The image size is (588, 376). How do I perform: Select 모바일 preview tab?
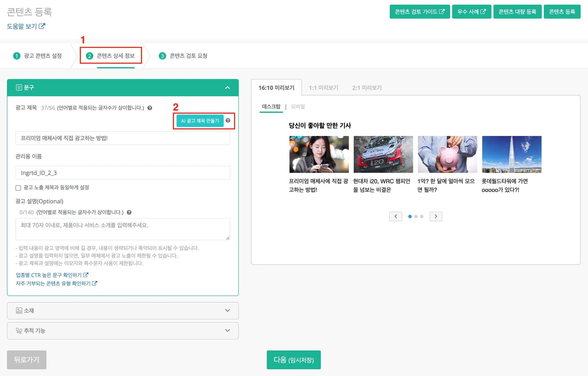[x=298, y=107]
